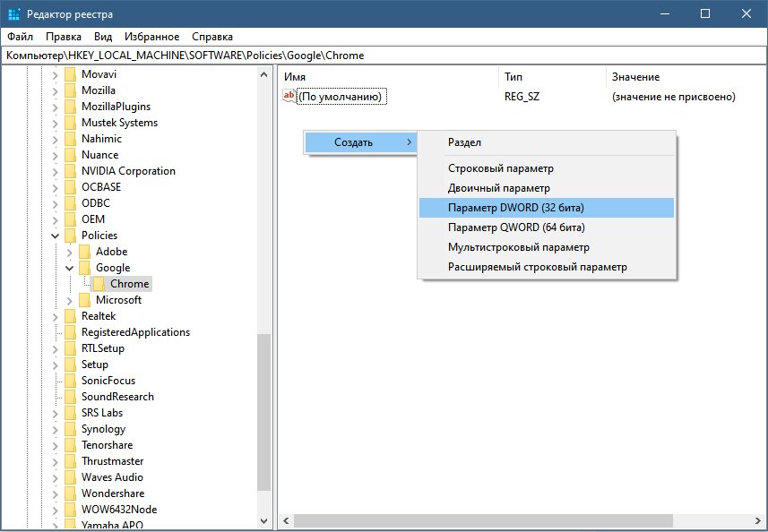Click the Chrome folder icon
The width and height of the screenshot is (768, 532).
(x=99, y=284)
